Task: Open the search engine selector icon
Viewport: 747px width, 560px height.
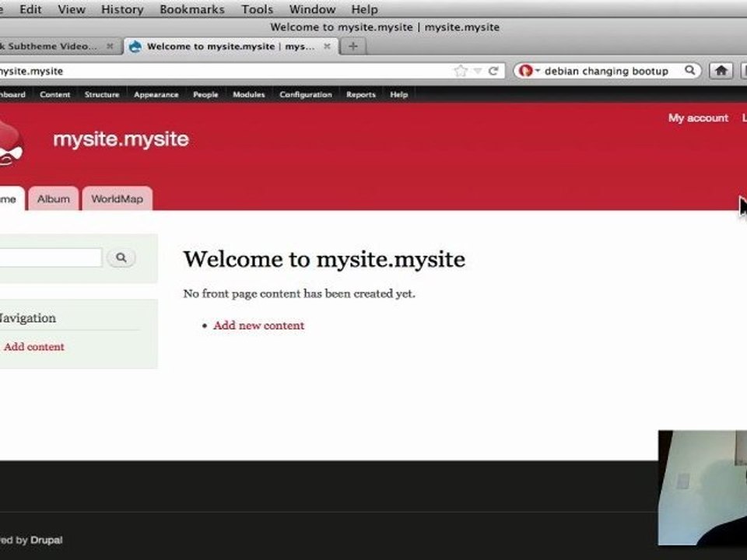Action: (528, 71)
